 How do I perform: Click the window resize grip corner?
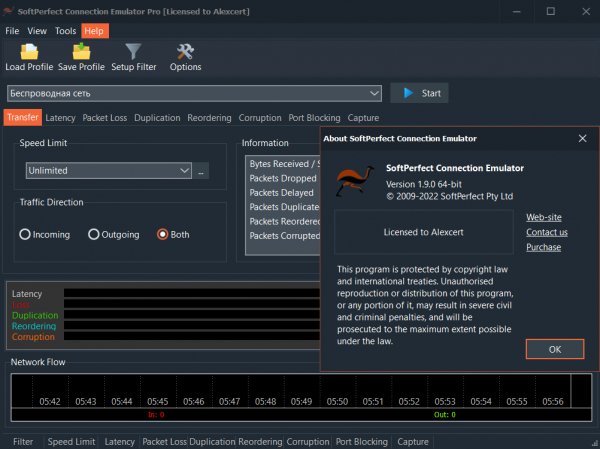coord(595,444)
